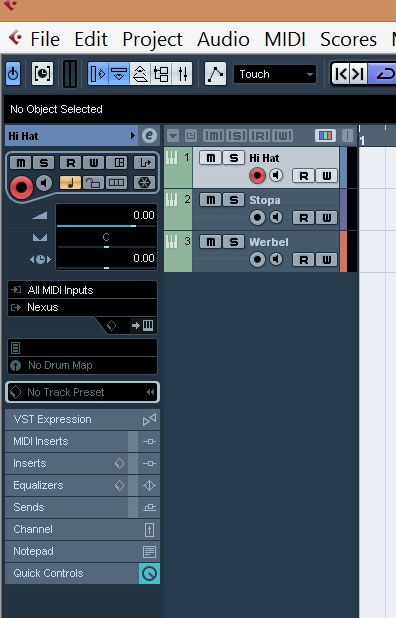Open the Notepad section

tap(82, 552)
